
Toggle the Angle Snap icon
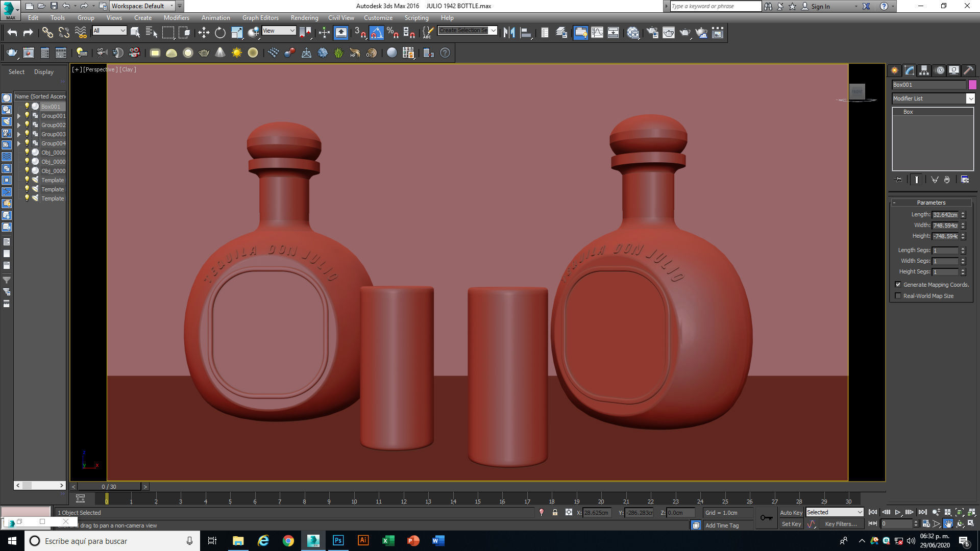376,33
